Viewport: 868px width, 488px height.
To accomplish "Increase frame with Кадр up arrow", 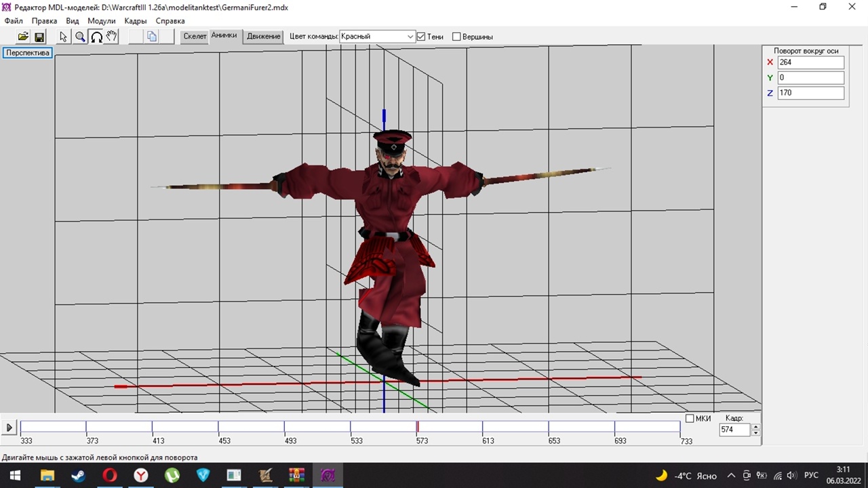I will (x=755, y=426).
